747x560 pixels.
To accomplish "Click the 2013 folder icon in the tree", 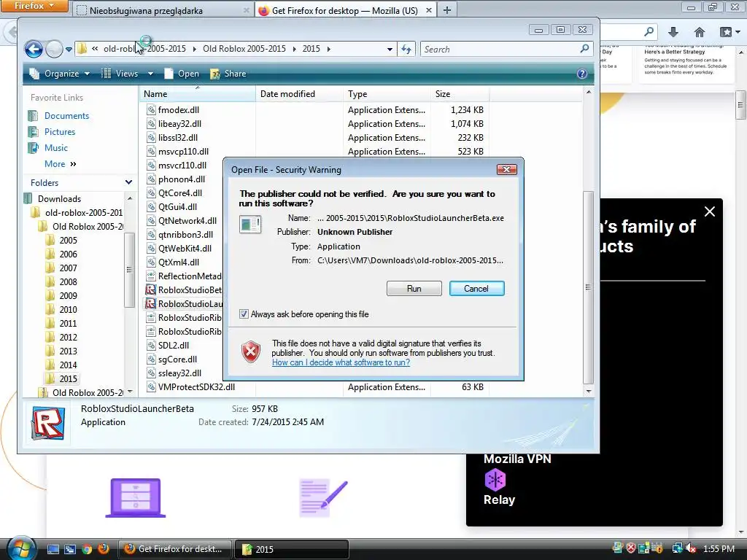I will pos(50,351).
